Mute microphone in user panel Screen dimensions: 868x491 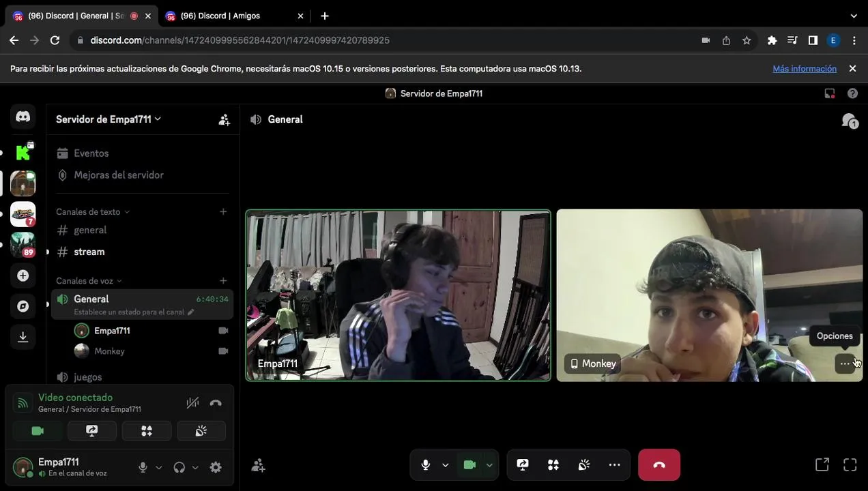[x=143, y=467]
